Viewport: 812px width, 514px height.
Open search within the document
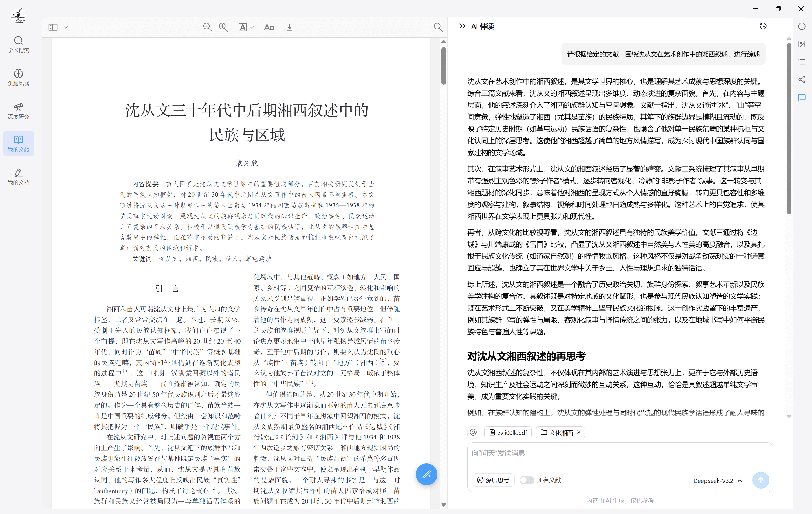click(438, 27)
